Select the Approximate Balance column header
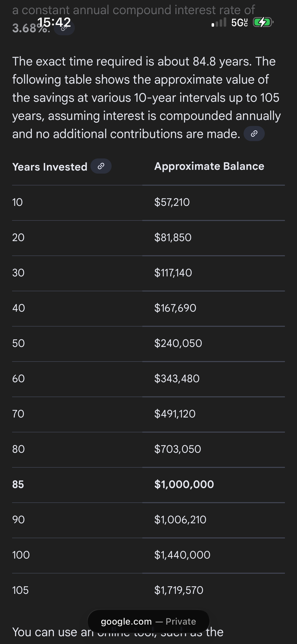 coord(209,166)
